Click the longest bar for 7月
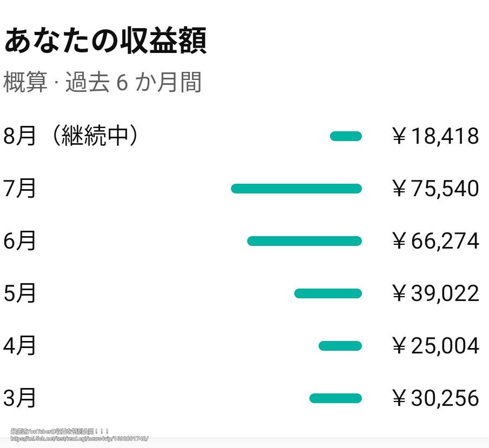This screenshot has height=448, width=489. click(296, 189)
